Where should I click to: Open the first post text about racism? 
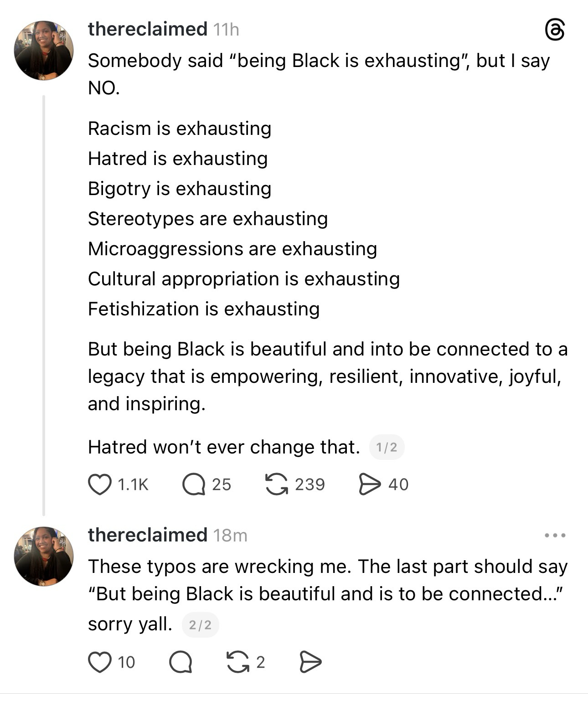pos(180,129)
